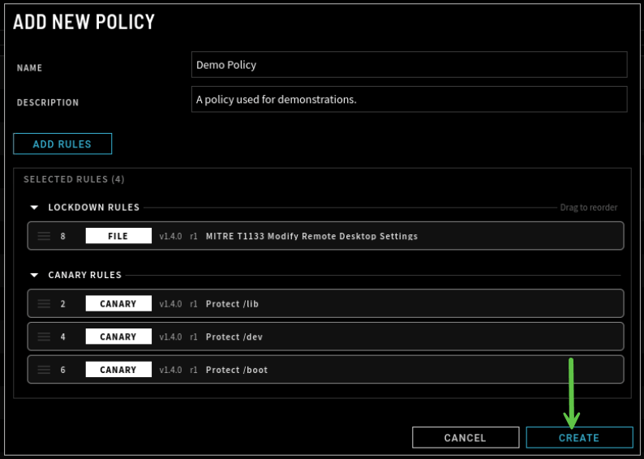Click the Selected Rules (4) heading

pyautogui.click(x=74, y=179)
